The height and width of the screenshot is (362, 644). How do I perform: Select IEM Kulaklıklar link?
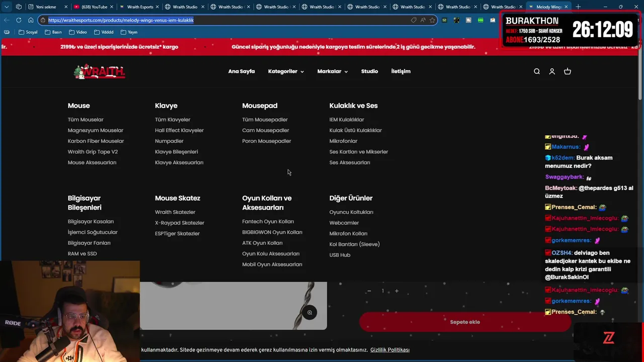point(347,120)
